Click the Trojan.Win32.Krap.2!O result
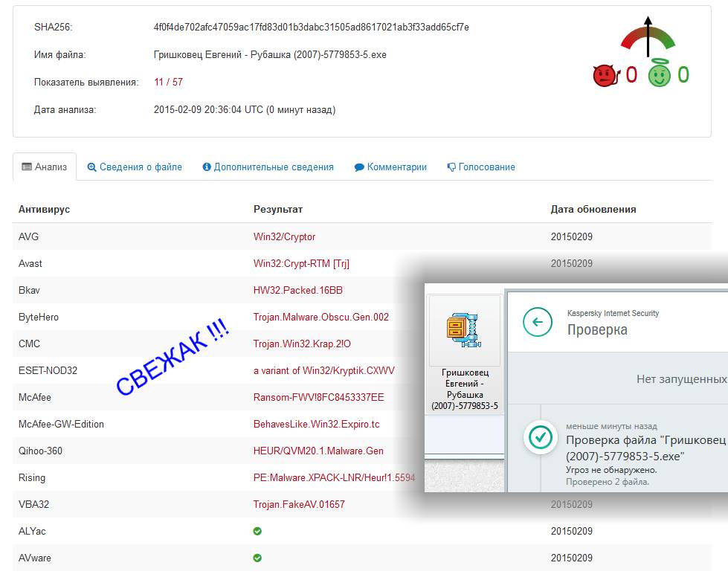The image size is (728, 577). tap(302, 344)
